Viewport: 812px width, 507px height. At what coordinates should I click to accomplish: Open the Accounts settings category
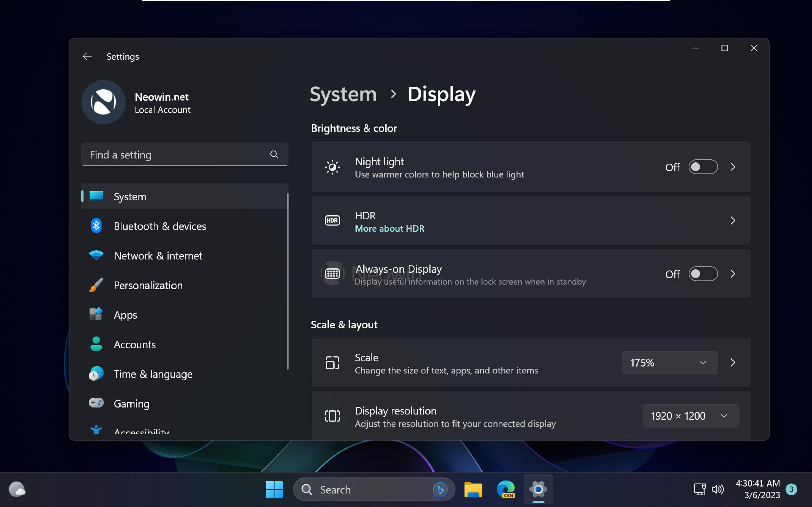point(134,344)
